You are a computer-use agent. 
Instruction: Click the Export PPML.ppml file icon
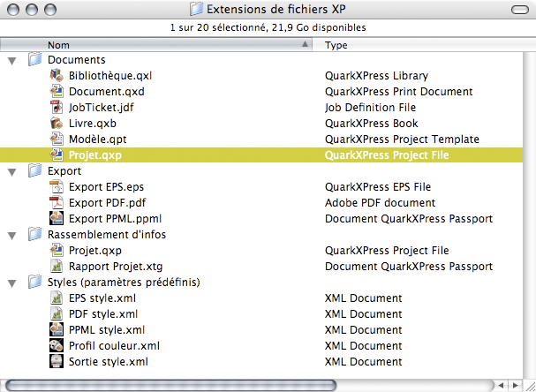pos(57,218)
